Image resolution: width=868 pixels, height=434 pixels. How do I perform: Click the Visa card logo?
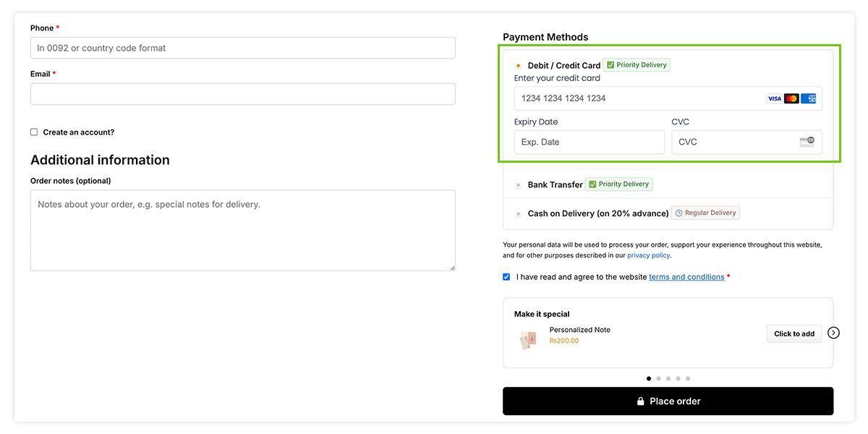775,98
